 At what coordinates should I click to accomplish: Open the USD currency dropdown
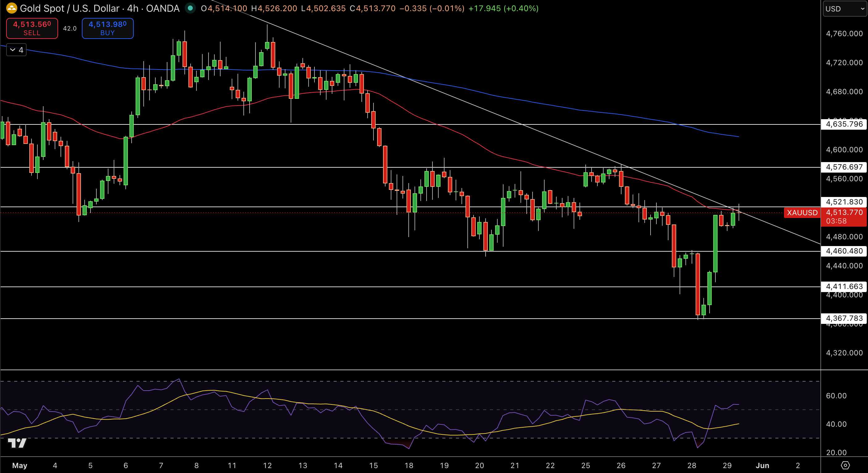[845, 9]
